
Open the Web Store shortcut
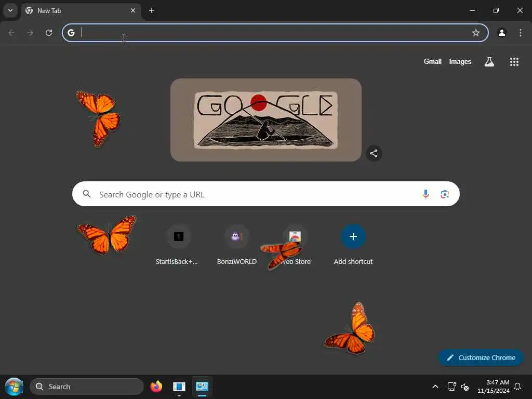(295, 245)
